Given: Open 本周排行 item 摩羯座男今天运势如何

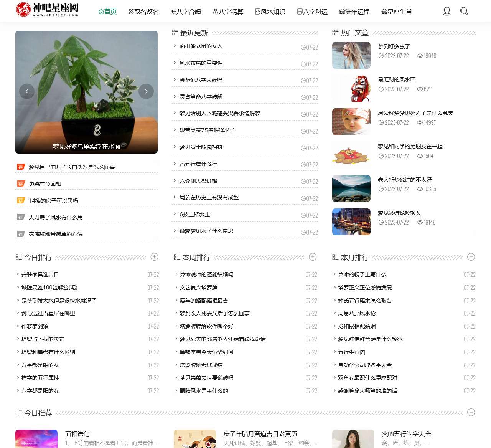Looking at the screenshot, I should [207, 352].
